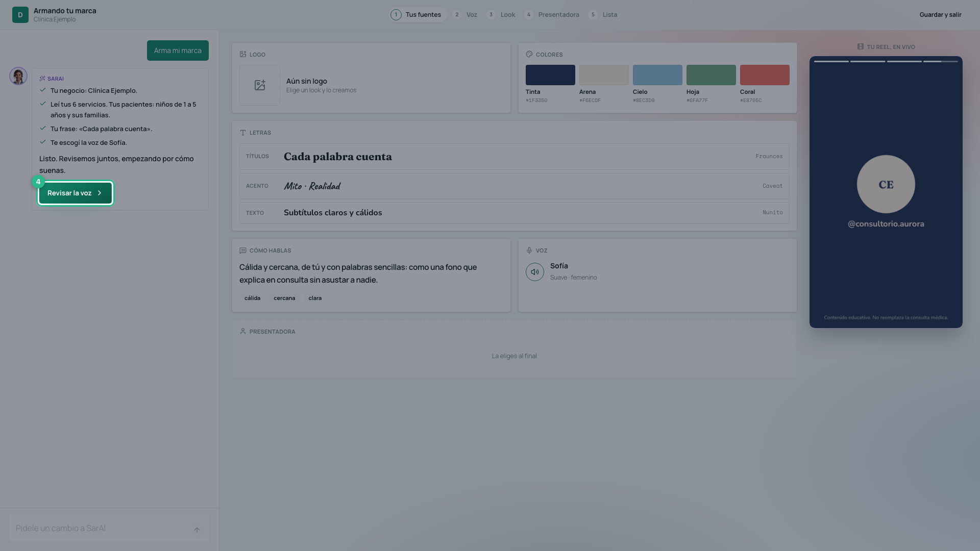Click the chat icon beside CÓMO HABLAS
Screen dimensions: 980x551
[243, 251]
